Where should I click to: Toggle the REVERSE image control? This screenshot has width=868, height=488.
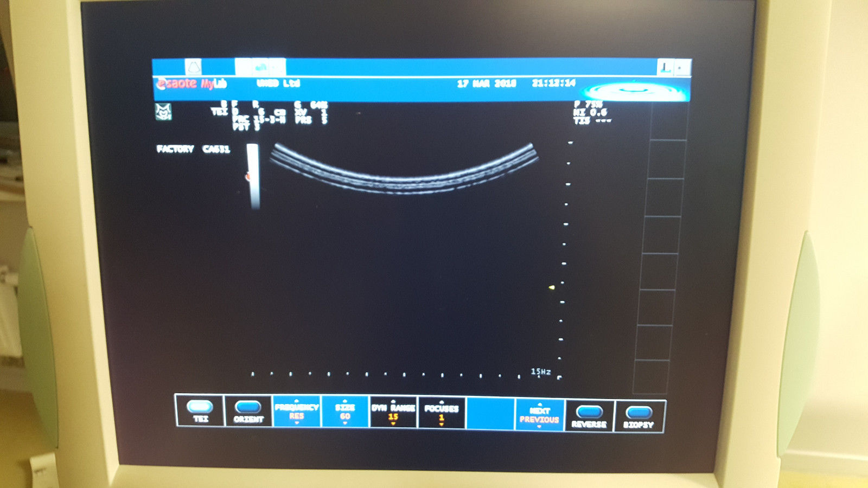coord(589,410)
